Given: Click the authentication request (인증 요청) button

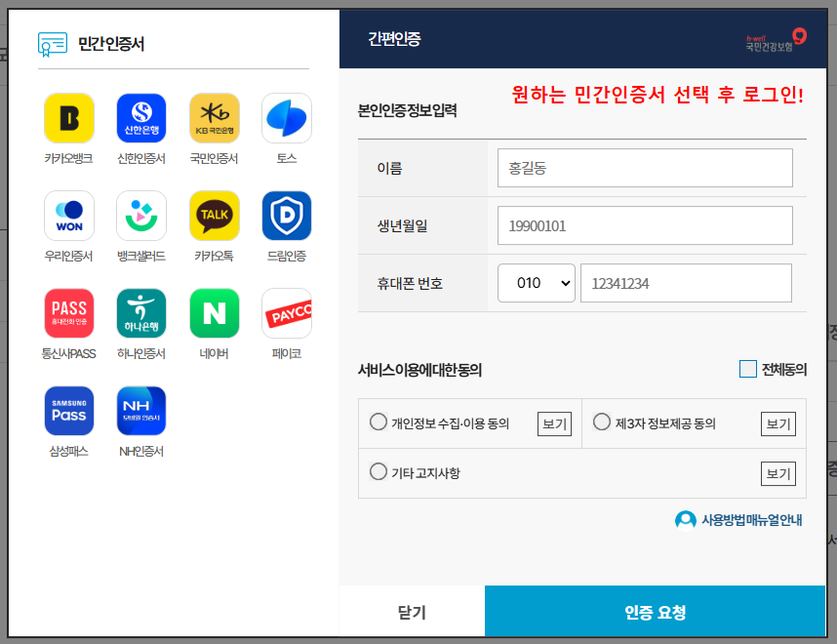Looking at the screenshot, I should point(655,612).
